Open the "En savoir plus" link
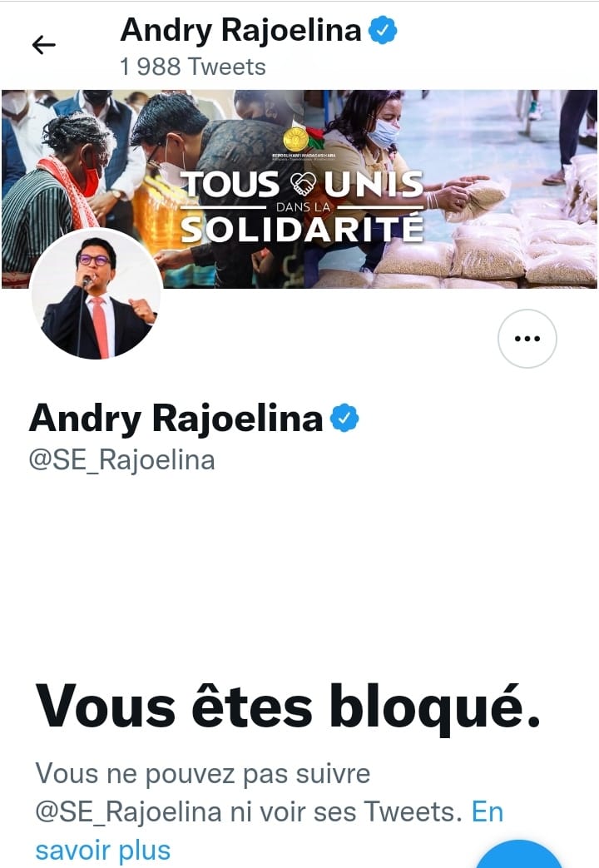599x868 pixels. click(x=269, y=831)
